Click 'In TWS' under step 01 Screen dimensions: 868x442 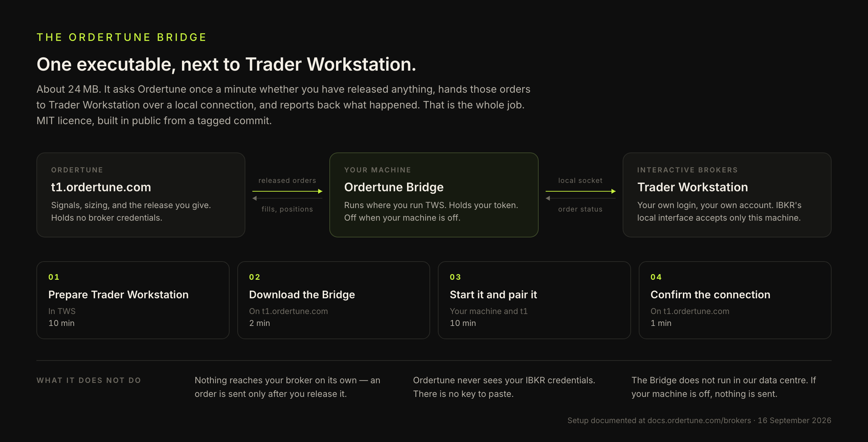tap(62, 311)
